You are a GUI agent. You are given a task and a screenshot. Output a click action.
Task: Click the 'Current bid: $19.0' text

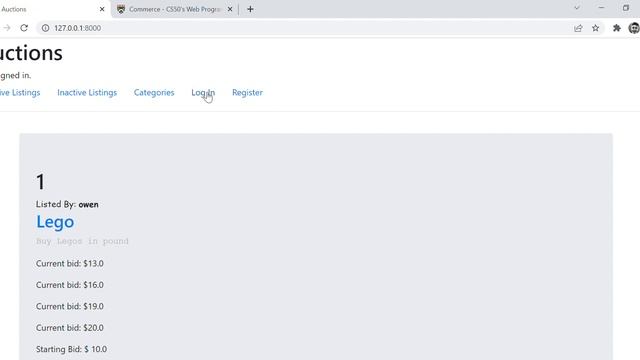tap(70, 306)
